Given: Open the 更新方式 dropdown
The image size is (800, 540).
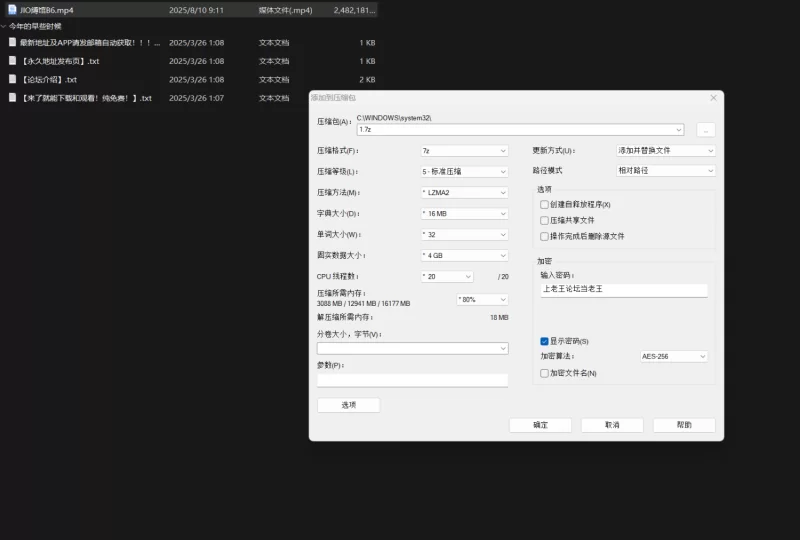Looking at the screenshot, I should click(665, 151).
